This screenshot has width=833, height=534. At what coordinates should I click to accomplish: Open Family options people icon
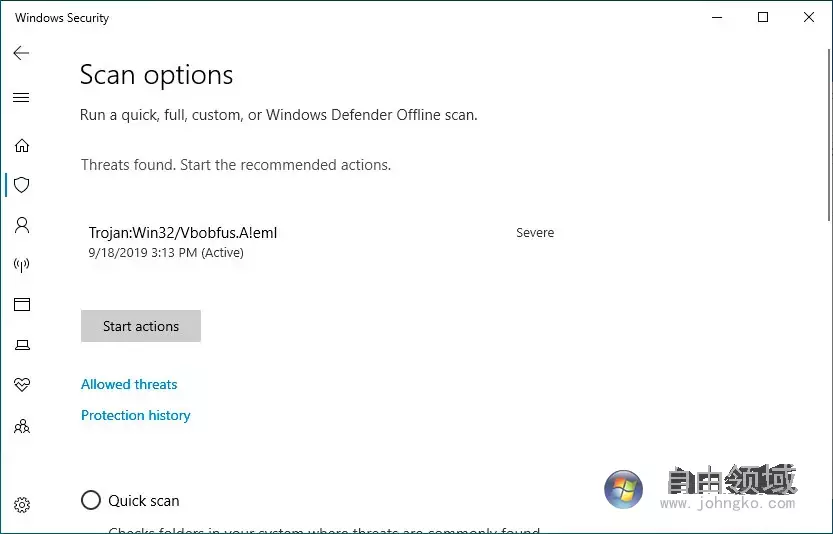pyautogui.click(x=22, y=426)
